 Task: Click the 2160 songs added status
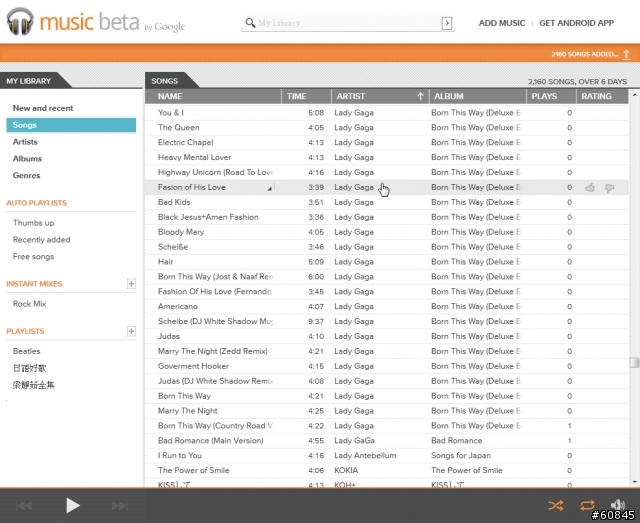click(x=585, y=54)
